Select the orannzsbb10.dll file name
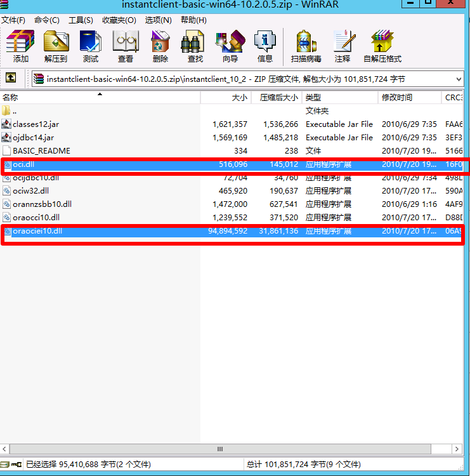470x476 pixels. (42, 204)
